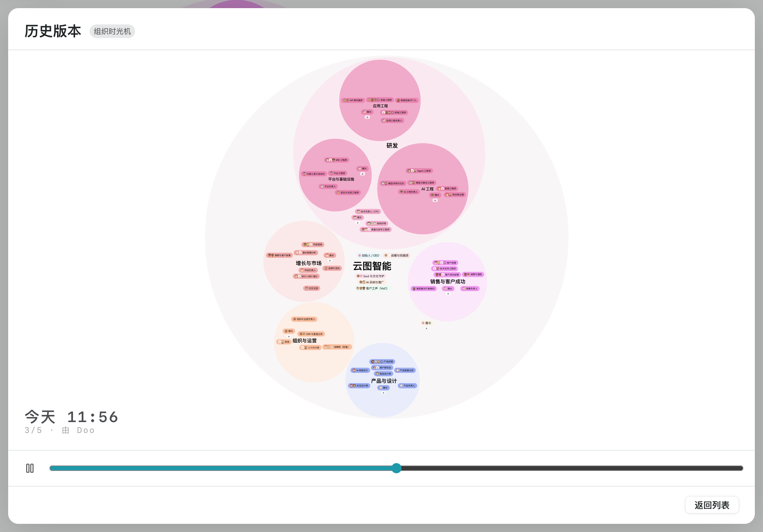Click the 售前解决方案顾问 role chip
763x532 pixels.
[424, 289]
